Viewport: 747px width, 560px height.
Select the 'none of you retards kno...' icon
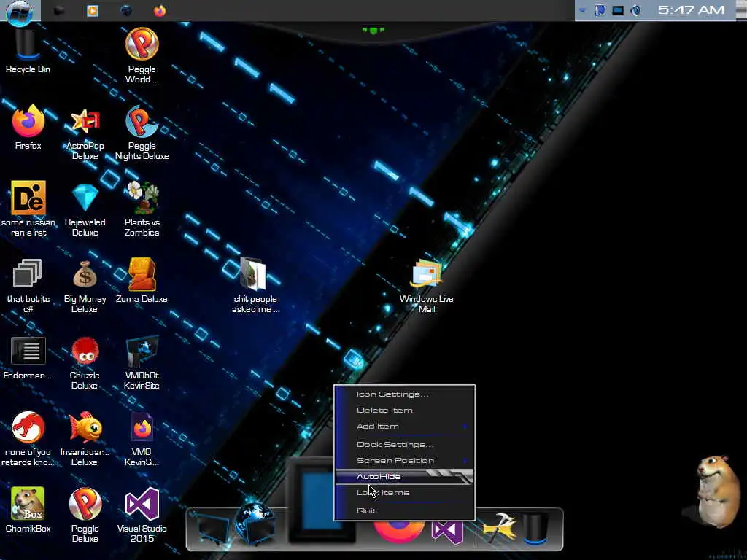[28, 439]
